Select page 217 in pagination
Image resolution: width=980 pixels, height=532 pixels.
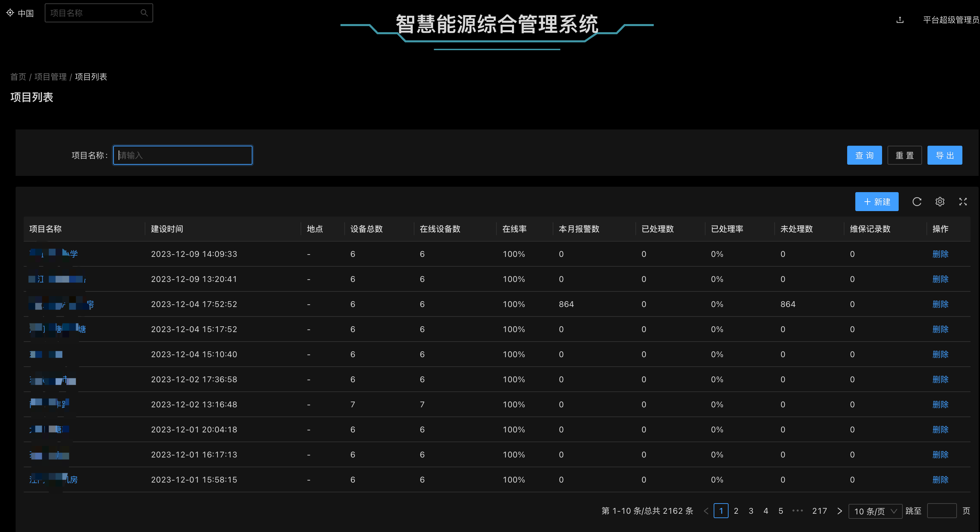[819, 511]
